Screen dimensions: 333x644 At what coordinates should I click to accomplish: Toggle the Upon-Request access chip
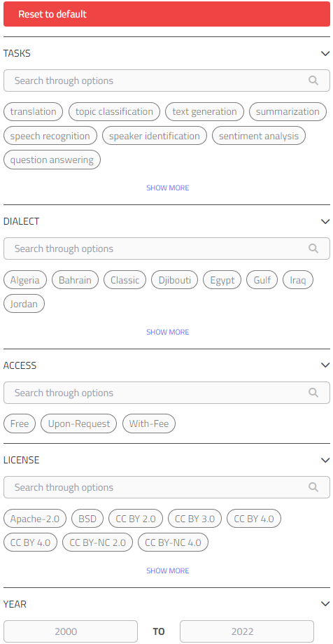click(79, 424)
